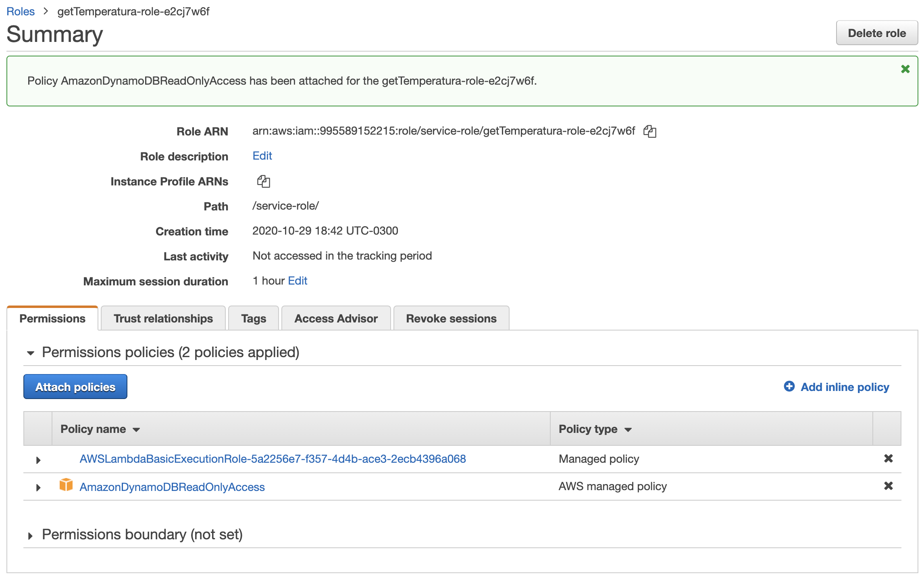
Task: Edit the Role description
Action: pyautogui.click(x=262, y=156)
